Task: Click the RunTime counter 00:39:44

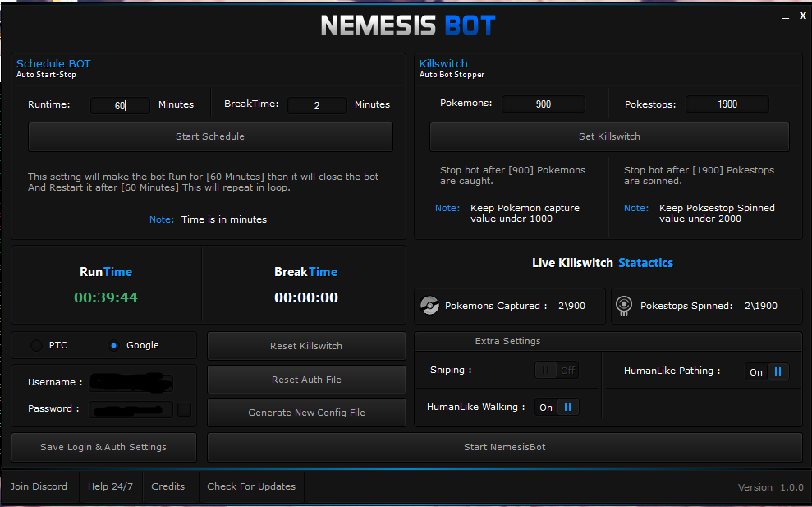Action: pos(106,297)
